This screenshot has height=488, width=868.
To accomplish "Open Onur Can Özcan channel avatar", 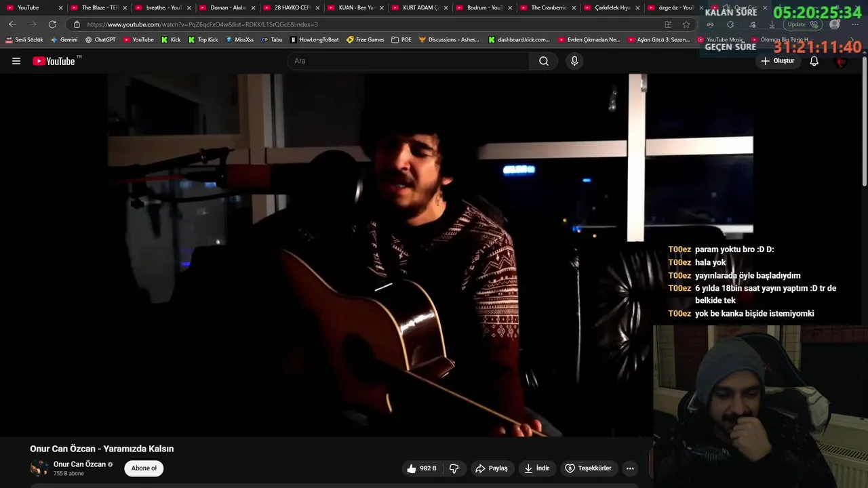I will coord(39,468).
